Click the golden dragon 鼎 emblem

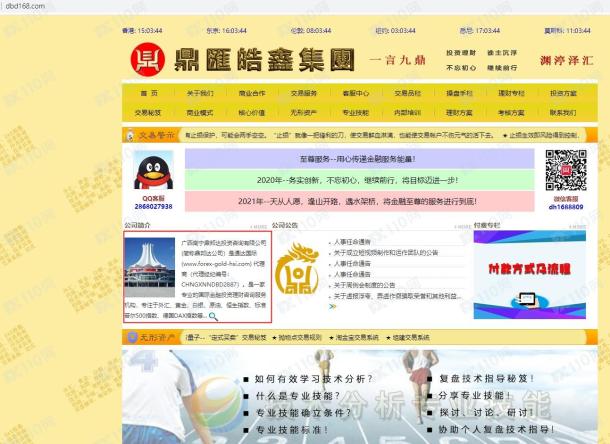pos(297,269)
